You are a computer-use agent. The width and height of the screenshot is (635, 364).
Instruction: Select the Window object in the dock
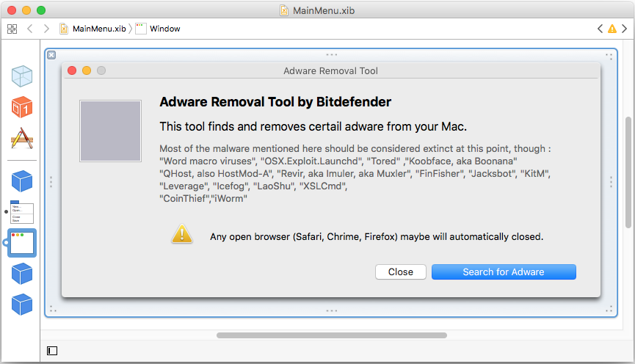(22, 243)
